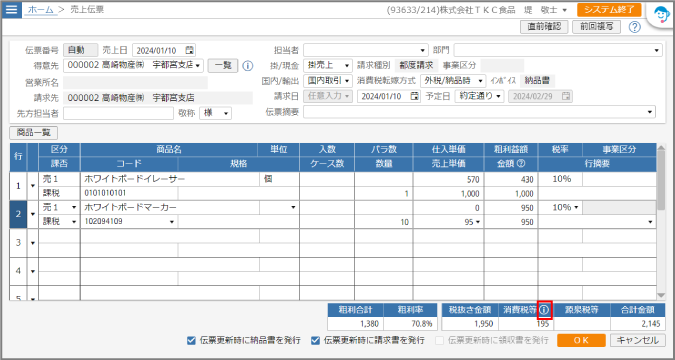Confirm the slip with OK button
675x360 pixels.
tap(581, 341)
